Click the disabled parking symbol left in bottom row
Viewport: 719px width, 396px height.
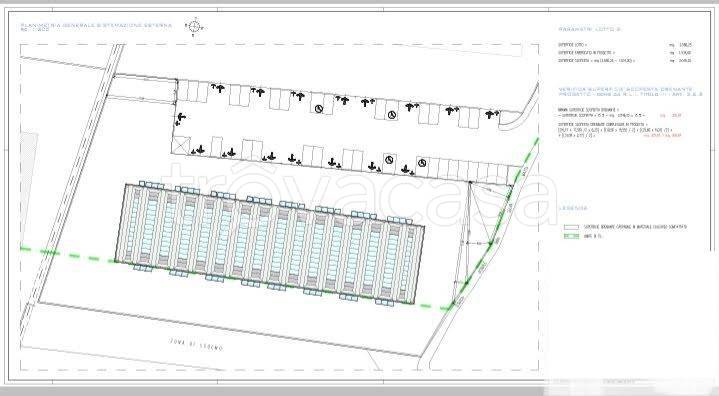point(389,160)
